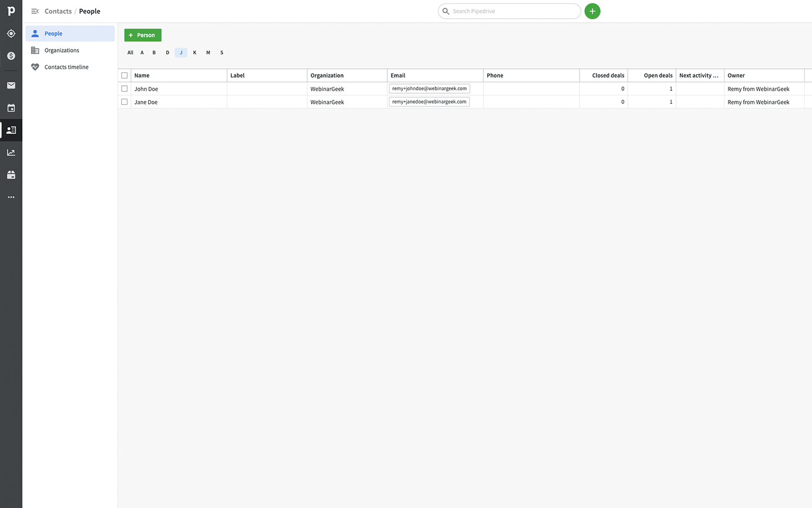The width and height of the screenshot is (812, 508).
Task: Click Label cell for Jane Doe
Action: [267, 102]
